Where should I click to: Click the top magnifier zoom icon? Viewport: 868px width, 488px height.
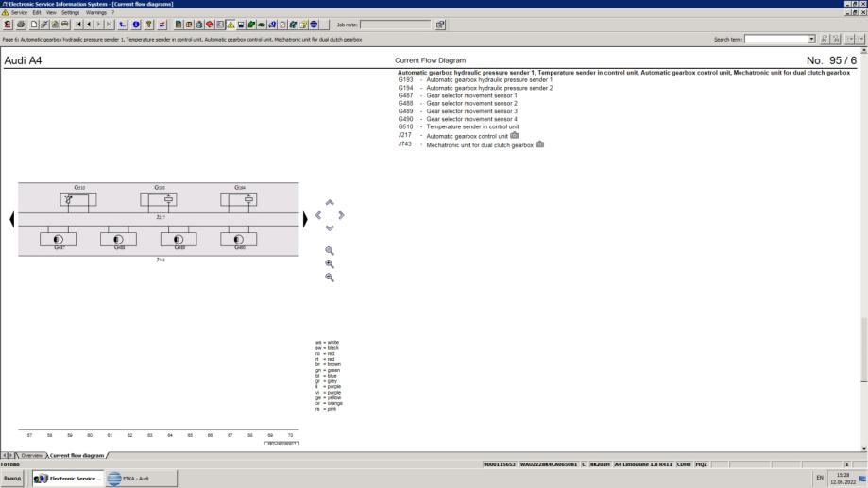pyautogui.click(x=330, y=251)
